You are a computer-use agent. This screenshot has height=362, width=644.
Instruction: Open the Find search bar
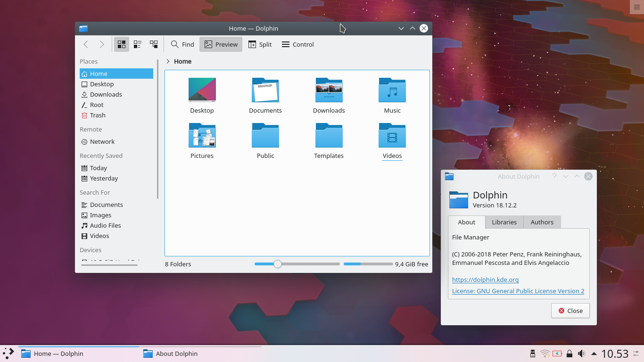pyautogui.click(x=182, y=44)
